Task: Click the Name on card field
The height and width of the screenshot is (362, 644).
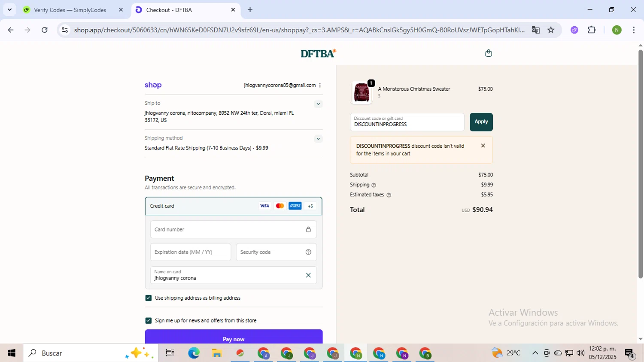Action: coord(234,275)
